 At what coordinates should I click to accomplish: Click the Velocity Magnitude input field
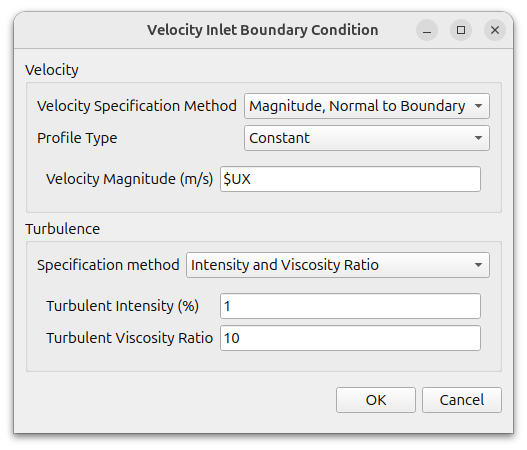coord(350,179)
